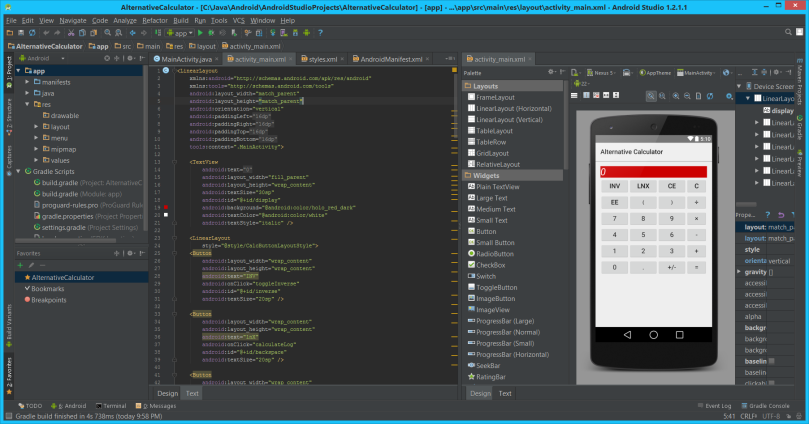Viewport: 809px width, 424px height.
Task: Open the AppTheme selector
Action: tap(655, 73)
